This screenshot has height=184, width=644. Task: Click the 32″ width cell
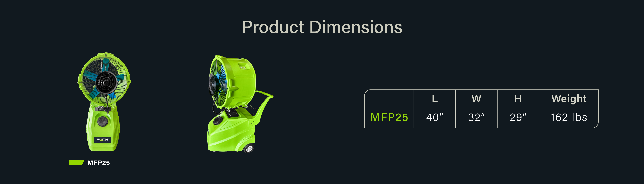click(476, 117)
